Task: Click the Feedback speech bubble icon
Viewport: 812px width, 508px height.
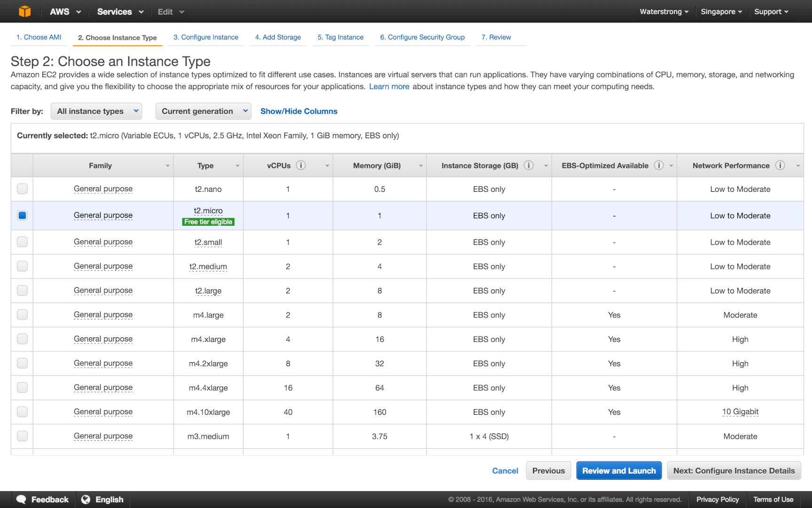Action: 21,500
